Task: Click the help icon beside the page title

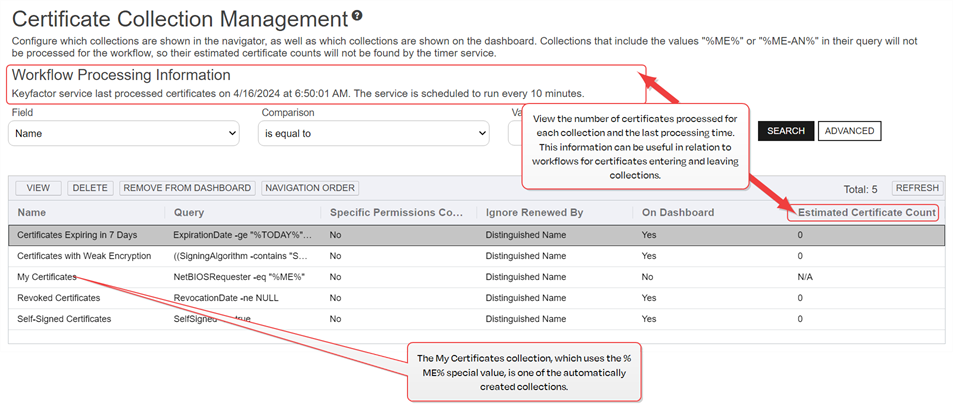Action: (x=357, y=16)
